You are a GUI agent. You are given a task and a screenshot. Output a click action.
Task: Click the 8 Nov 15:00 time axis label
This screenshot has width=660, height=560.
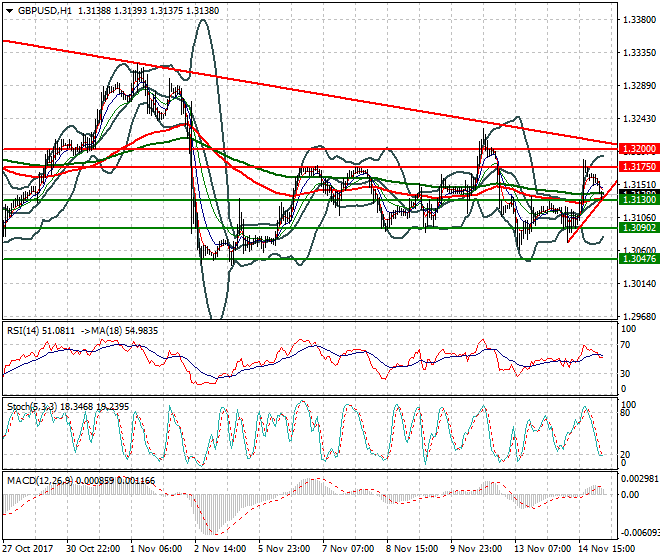pos(412,549)
